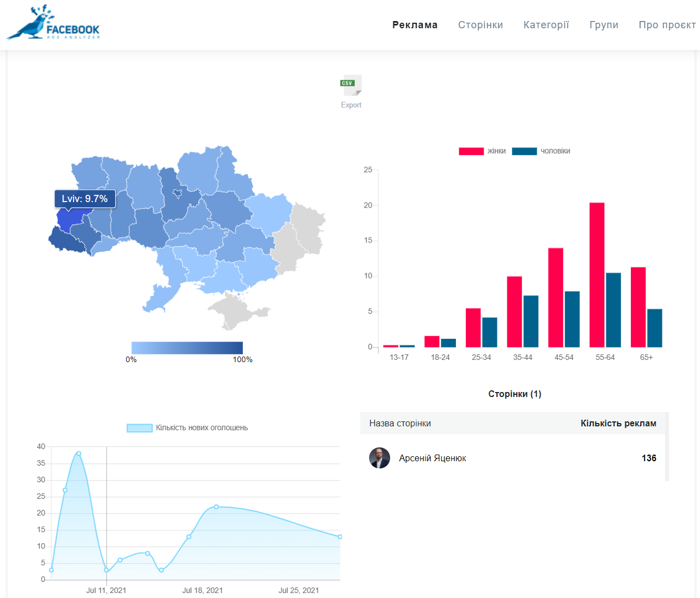
Task: Open the Групи menu item
Action: pyautogui.click(x=604, y=25)
